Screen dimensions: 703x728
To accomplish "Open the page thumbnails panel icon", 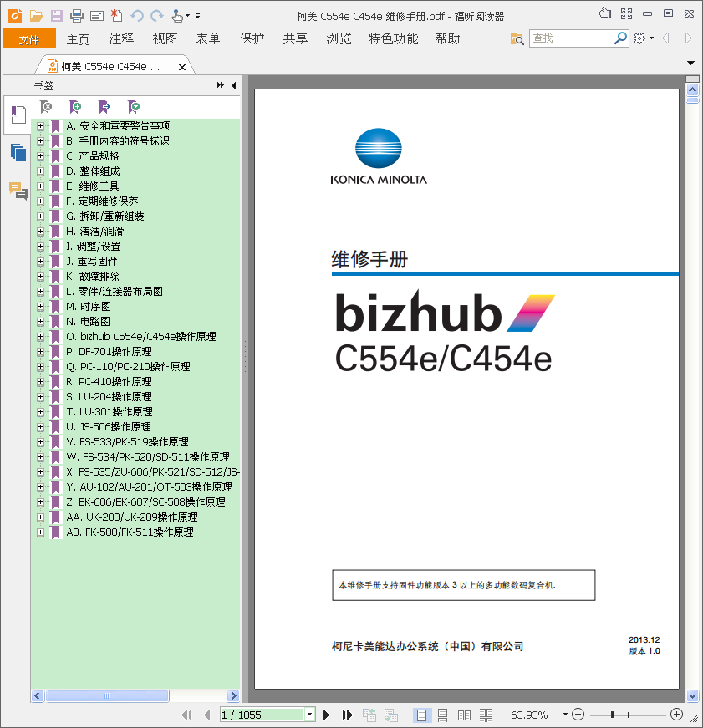I will (18, 152).
